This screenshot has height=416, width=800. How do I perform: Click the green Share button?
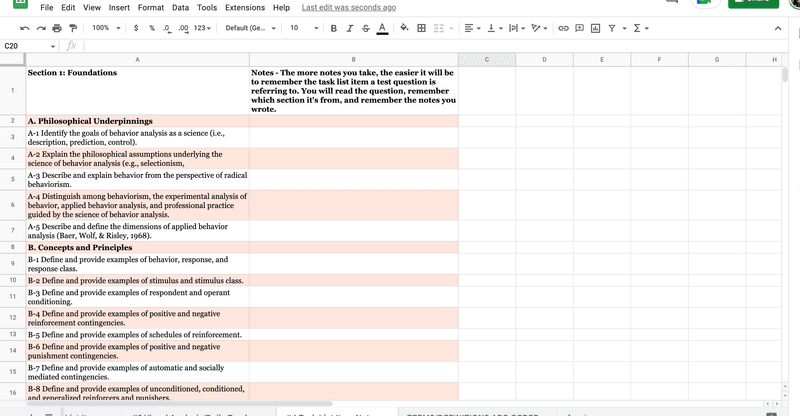pos(753,3)
